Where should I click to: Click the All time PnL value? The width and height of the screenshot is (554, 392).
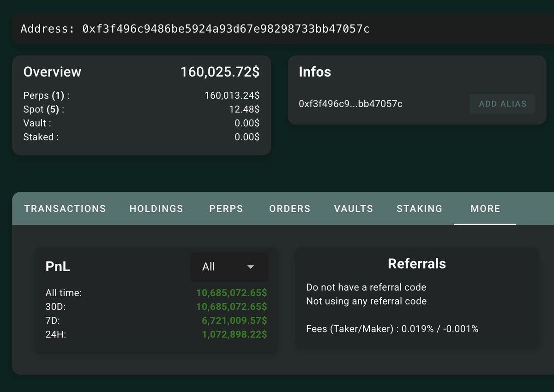[x=231, y=293]
